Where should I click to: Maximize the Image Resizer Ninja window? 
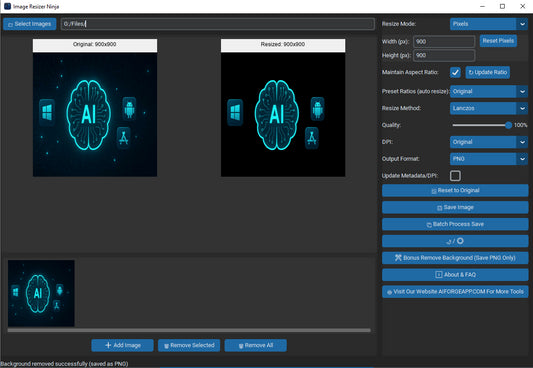[x=502, y=6]
